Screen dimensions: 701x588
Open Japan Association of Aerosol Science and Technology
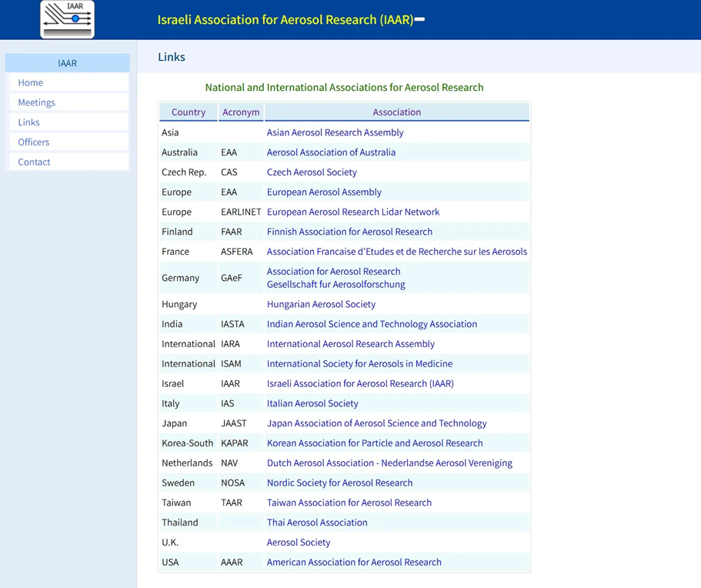[377, 423]
